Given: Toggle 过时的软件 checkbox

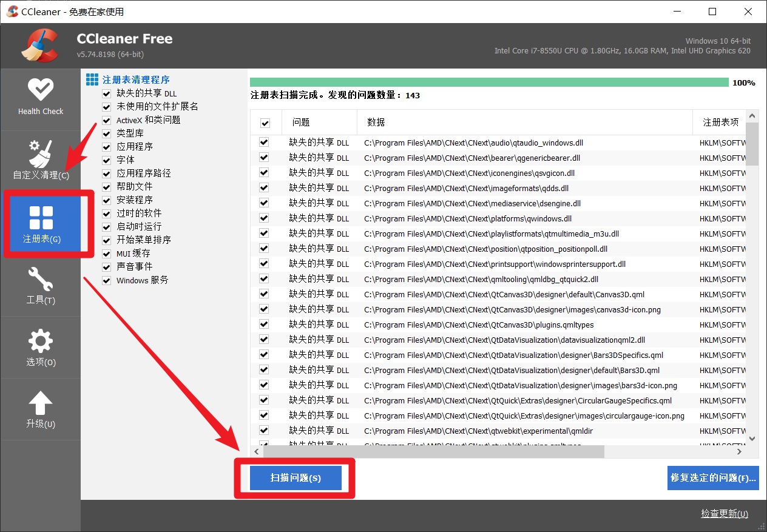Looking at the screenshot, I should coord(107,214).
